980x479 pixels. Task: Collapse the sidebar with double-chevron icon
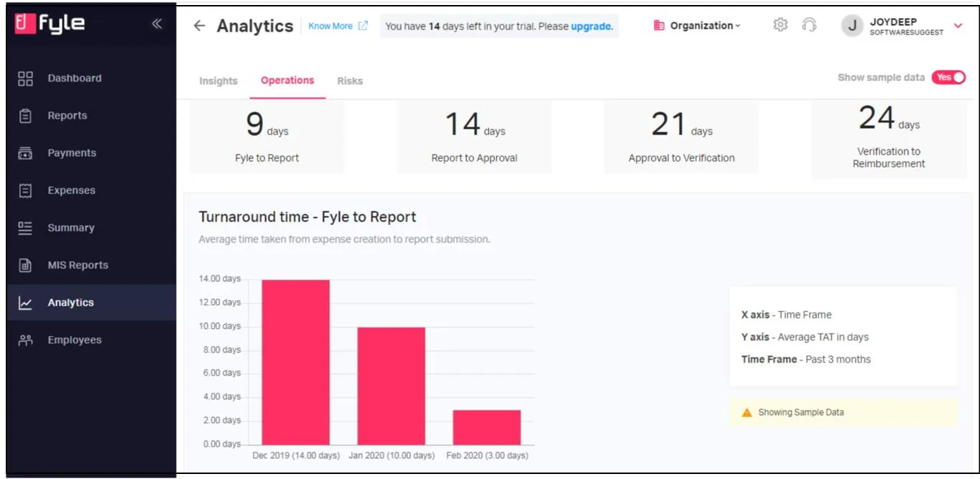(x=157, y=24)
